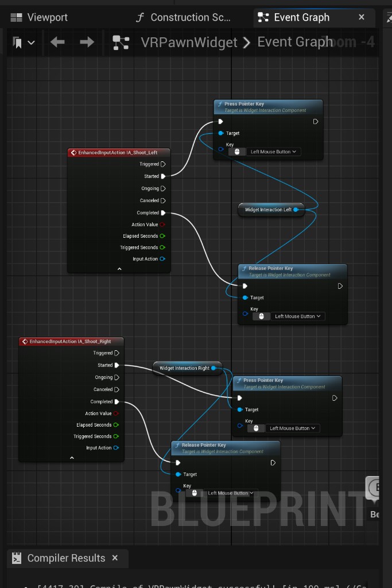Collapse advanced pins on IA_Shoot_Right node
Screen dimensions: 392x588
(72, 458)
